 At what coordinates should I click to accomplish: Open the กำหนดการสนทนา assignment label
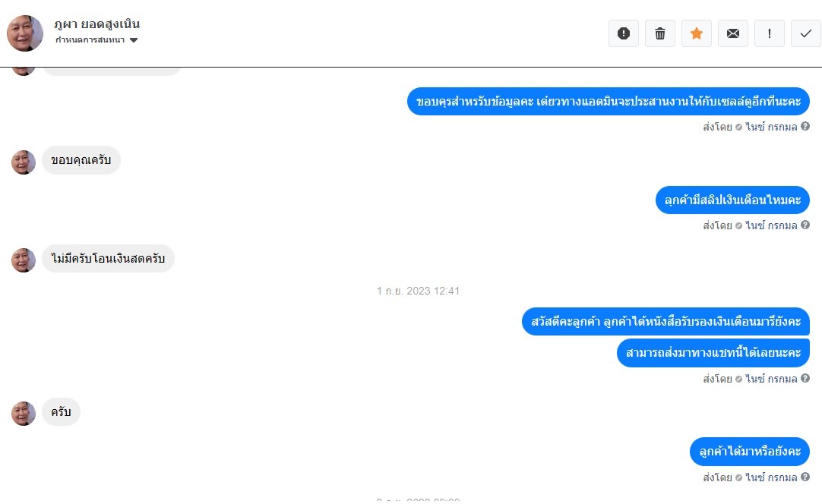90,39
